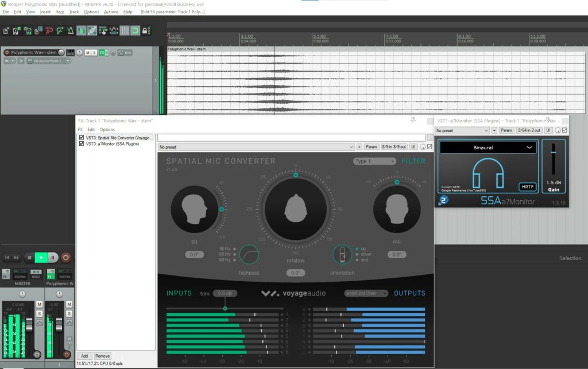Click the MASTER volume fader in mixer
The height and width of the screenshot is (369, 588).
[29, 324]
